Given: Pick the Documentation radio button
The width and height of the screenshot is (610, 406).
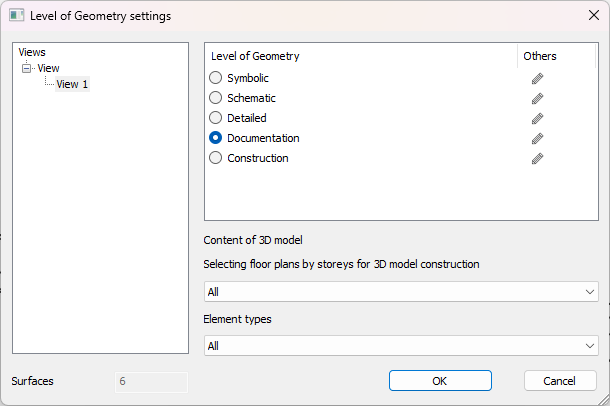Looking at the screenshot, I should point(215,138).
